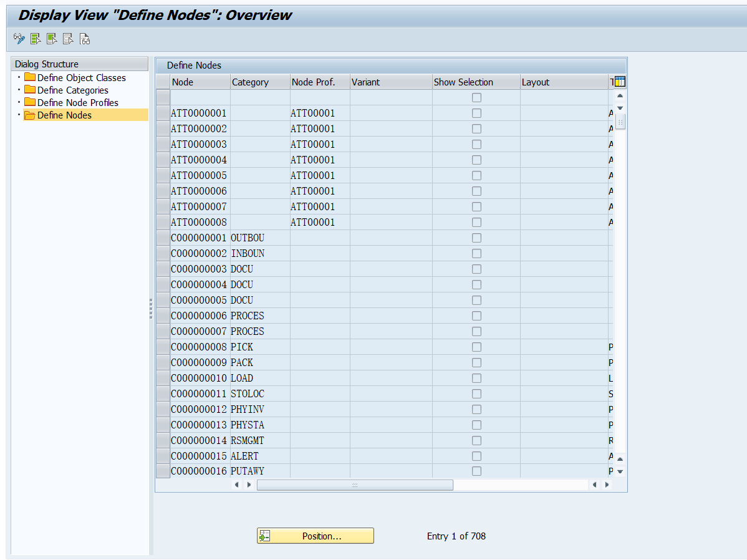Click the folder icon beside Define Object Classes

pos(29,77)
